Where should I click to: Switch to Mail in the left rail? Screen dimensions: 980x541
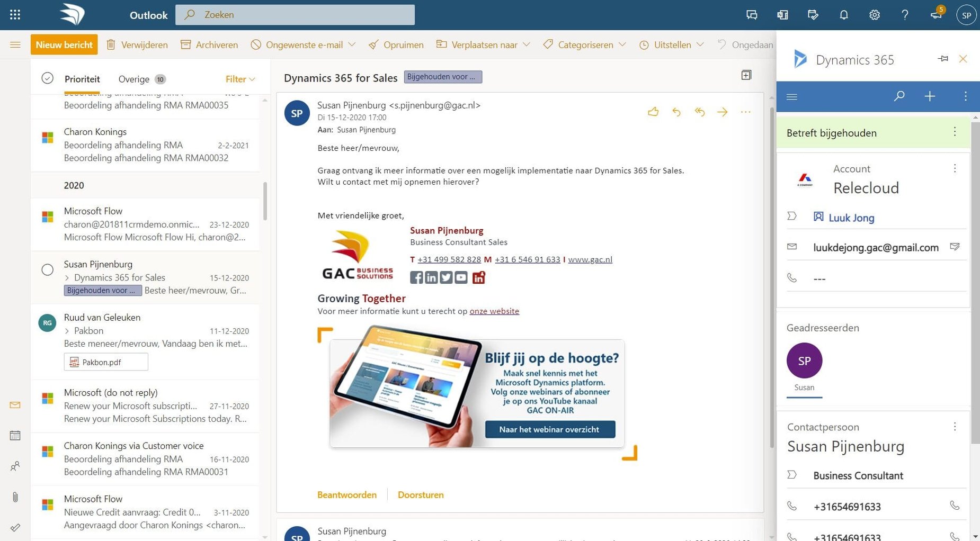pos(15,405)
